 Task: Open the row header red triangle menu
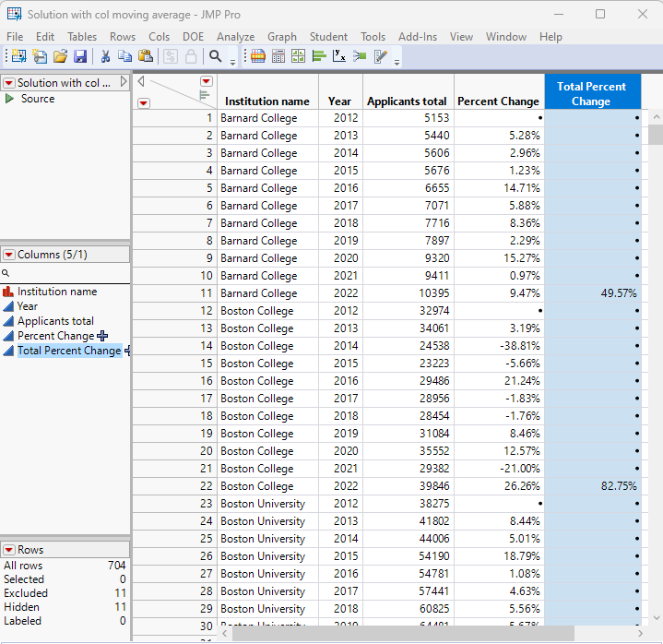[x=144, y=103]
